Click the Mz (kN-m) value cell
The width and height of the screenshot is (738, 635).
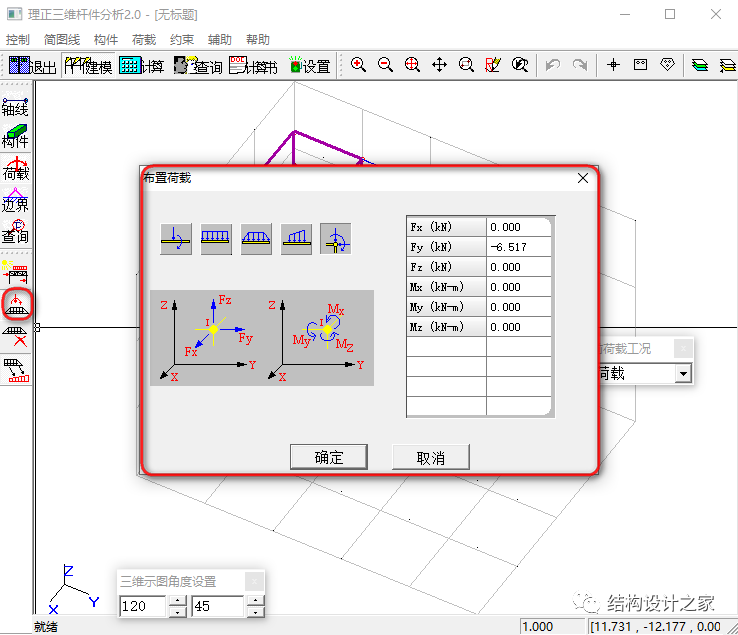coord(519,327)
